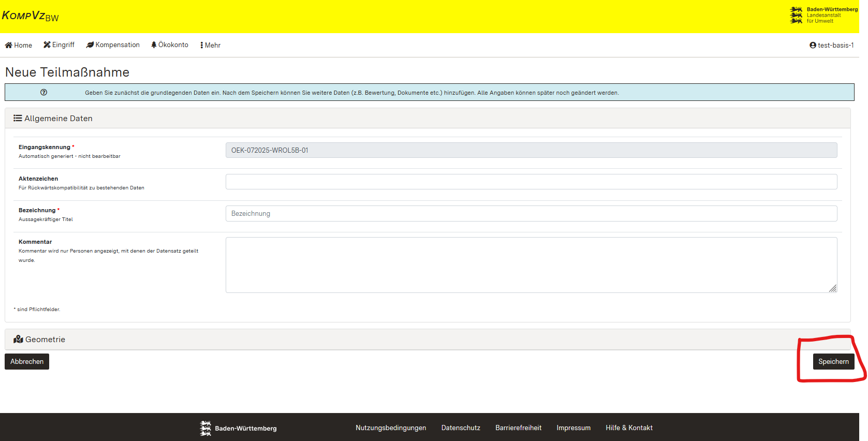This screenshot has height=441, width=868.
Task: Click the Eingriff tools icon
Action: click(x=47, y=45)
